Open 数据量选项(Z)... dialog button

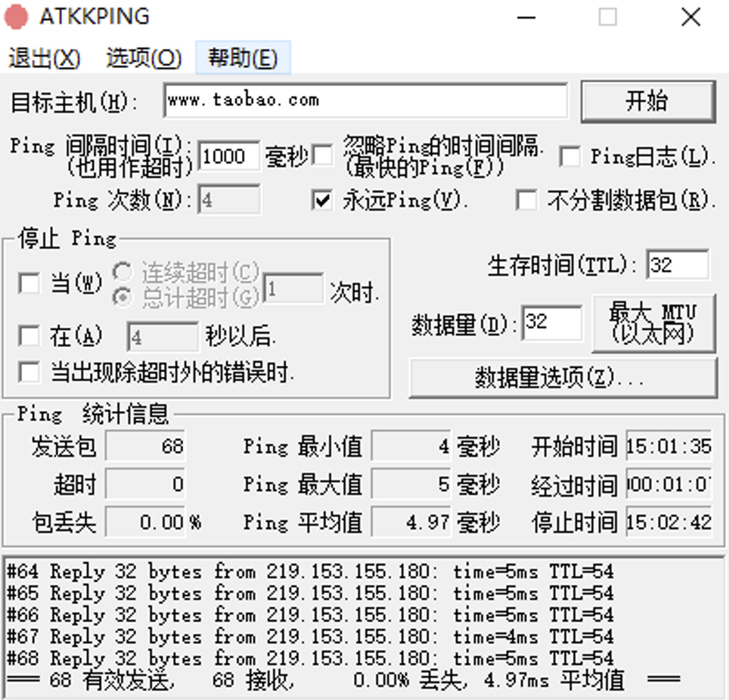pos(562,377)
